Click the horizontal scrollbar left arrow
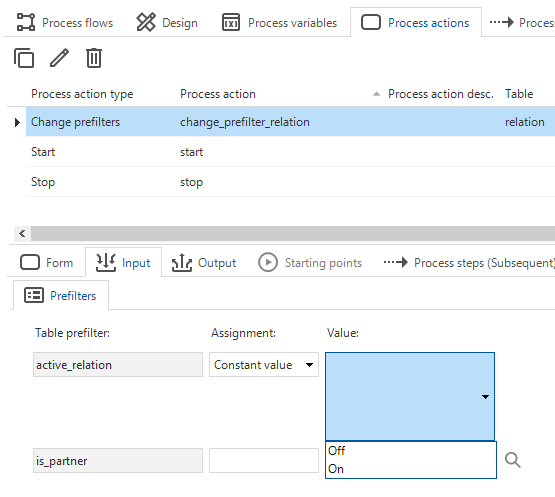 point(22,233)
